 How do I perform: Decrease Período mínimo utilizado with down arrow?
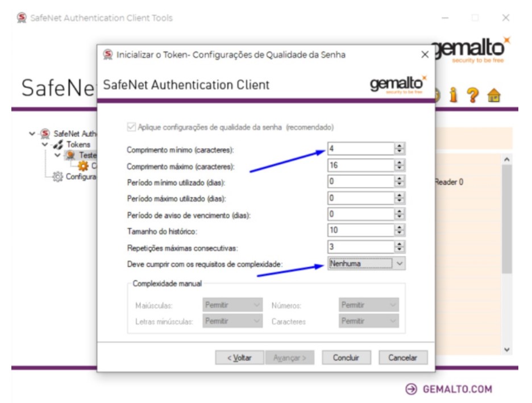click(x=400, y=185)
